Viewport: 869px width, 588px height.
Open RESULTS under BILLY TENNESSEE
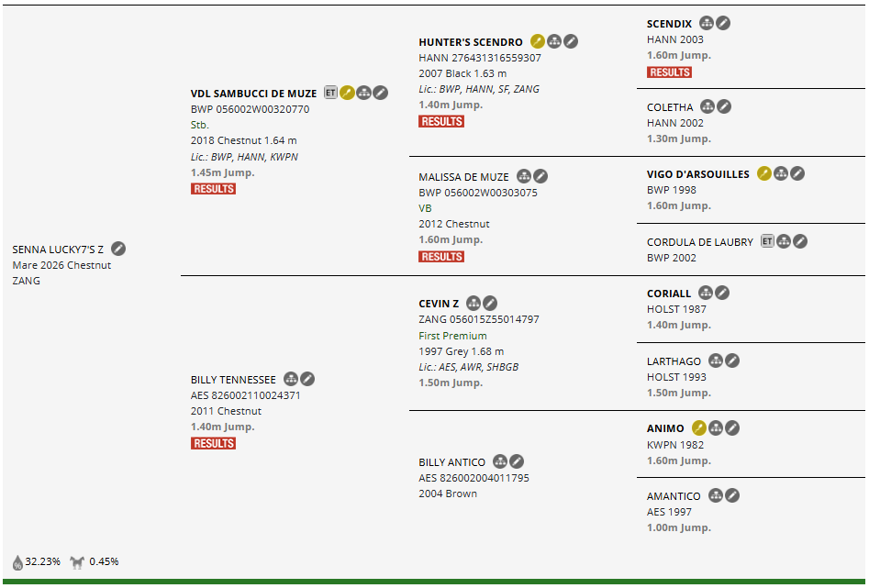[x=214, y=443]
